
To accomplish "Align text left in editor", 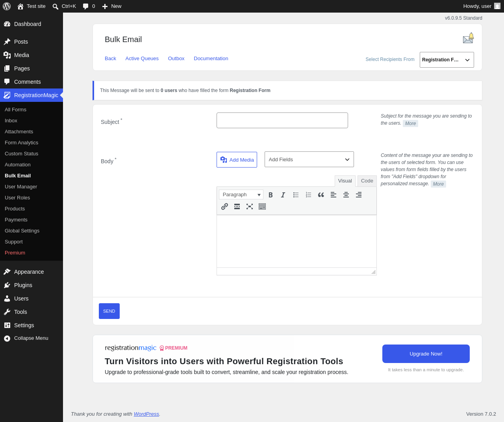I will tap(334, 195).
